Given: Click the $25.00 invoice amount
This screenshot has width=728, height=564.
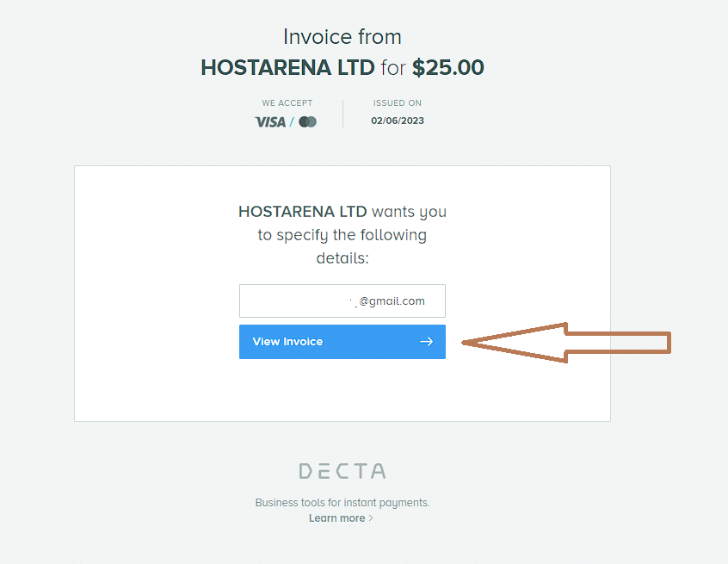Looking at the screenshot, I should click(x=448, y=67).
